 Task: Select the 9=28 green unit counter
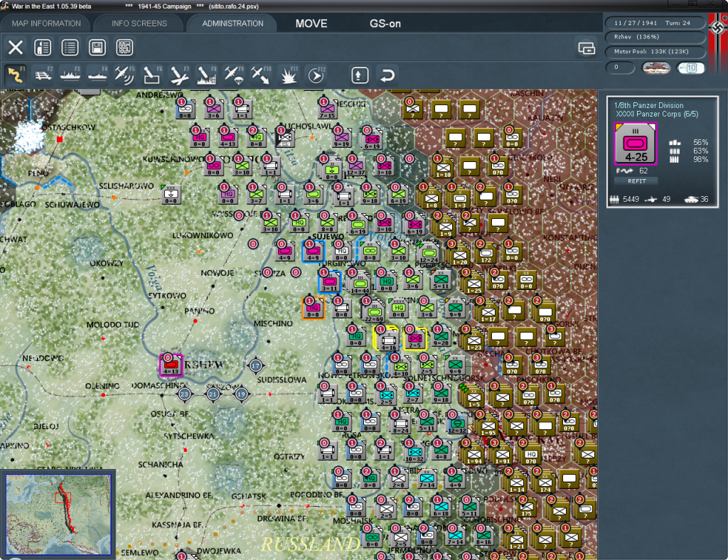(441, 336)
